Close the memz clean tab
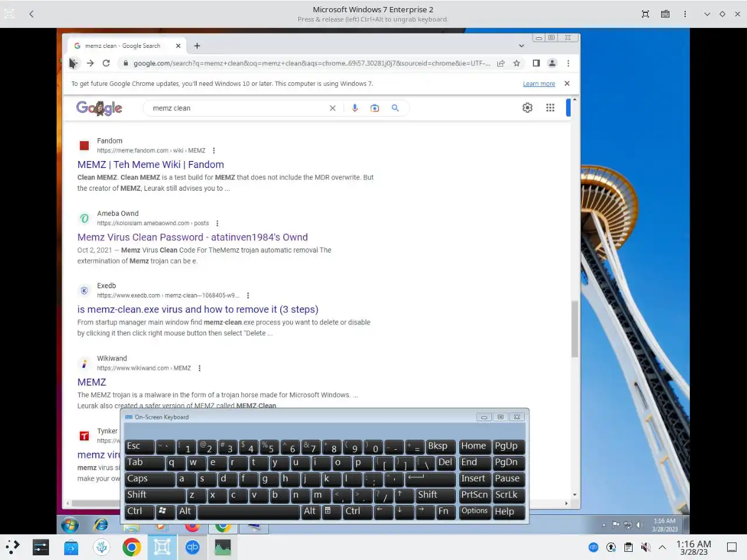 tap(178, 45)
